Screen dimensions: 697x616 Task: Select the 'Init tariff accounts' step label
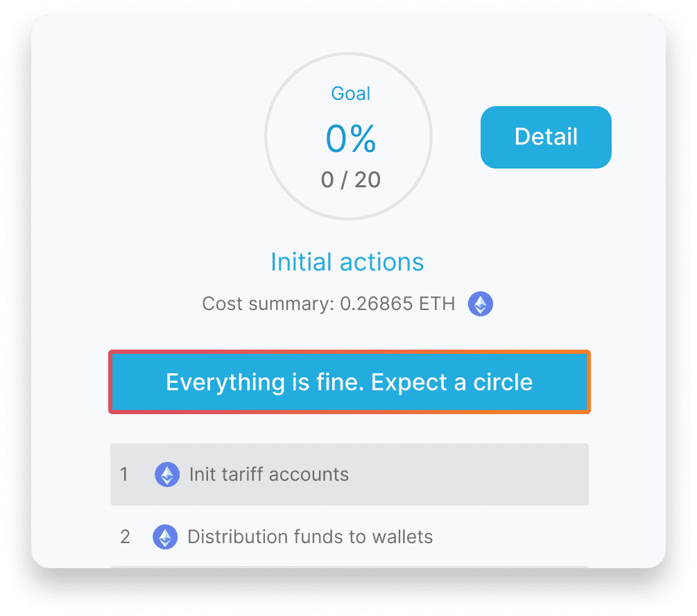click(x=269, y=474)
